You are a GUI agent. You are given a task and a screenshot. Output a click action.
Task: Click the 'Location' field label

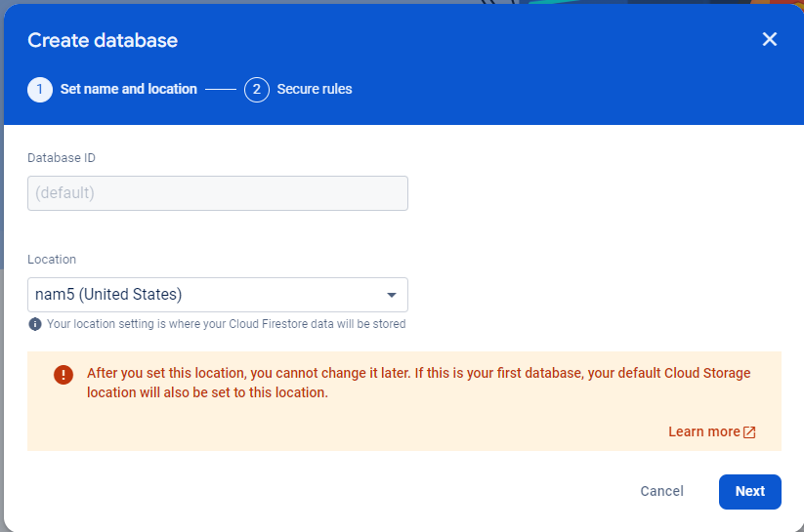click(x=52, y=260)
